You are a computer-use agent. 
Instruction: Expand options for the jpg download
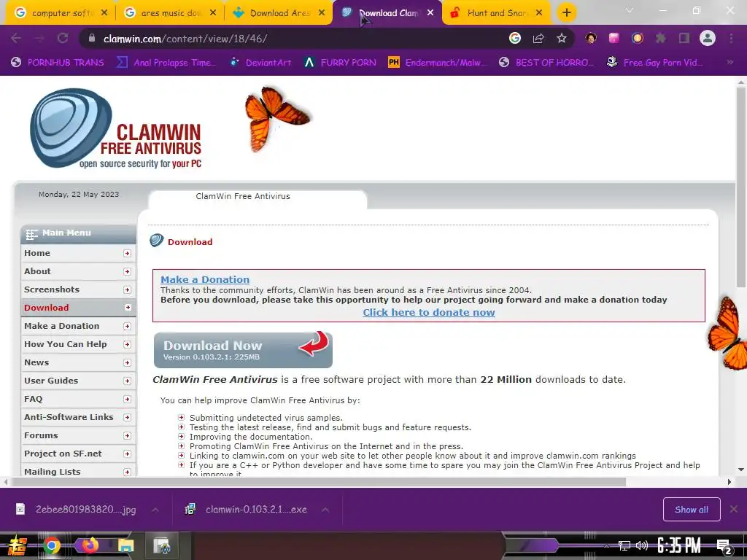(155, 510)
